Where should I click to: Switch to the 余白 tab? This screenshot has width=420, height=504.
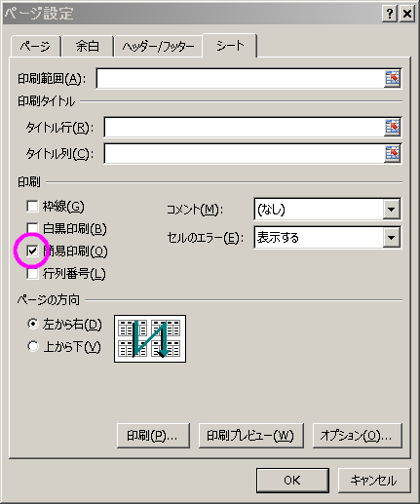pyautogui.click(x=88, y=47)
